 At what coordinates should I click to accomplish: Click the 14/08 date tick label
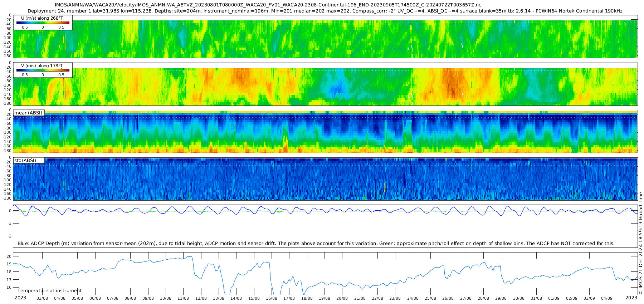236,299
